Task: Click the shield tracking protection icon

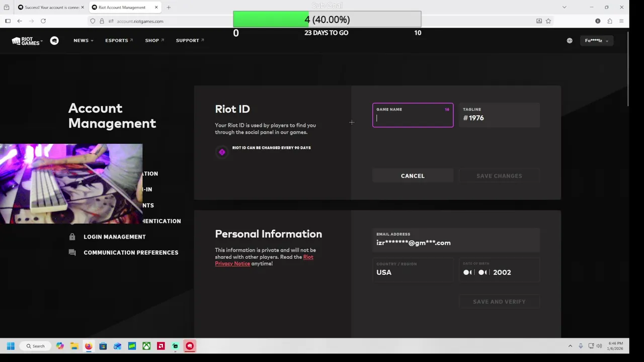Action: tap(93, 21)
